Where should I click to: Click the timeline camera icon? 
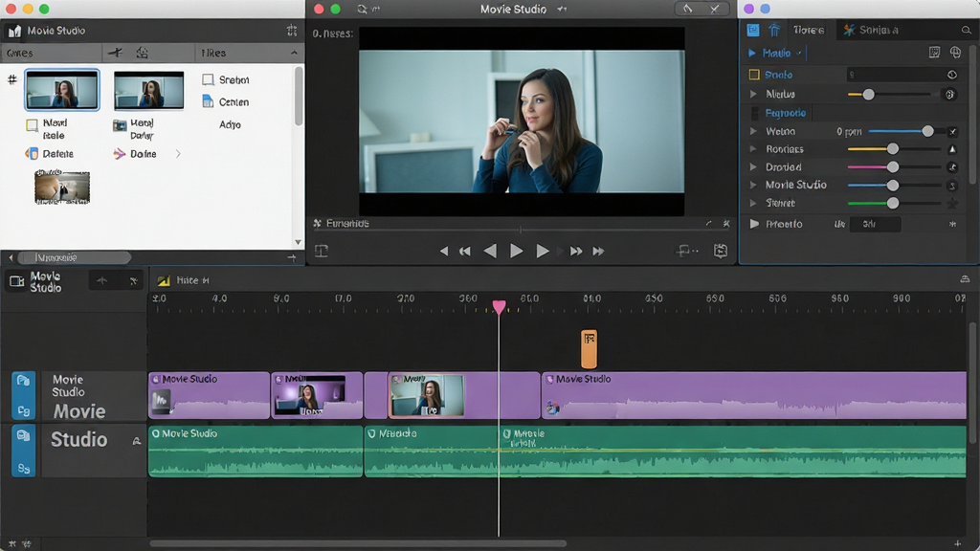tap(17, 282)
